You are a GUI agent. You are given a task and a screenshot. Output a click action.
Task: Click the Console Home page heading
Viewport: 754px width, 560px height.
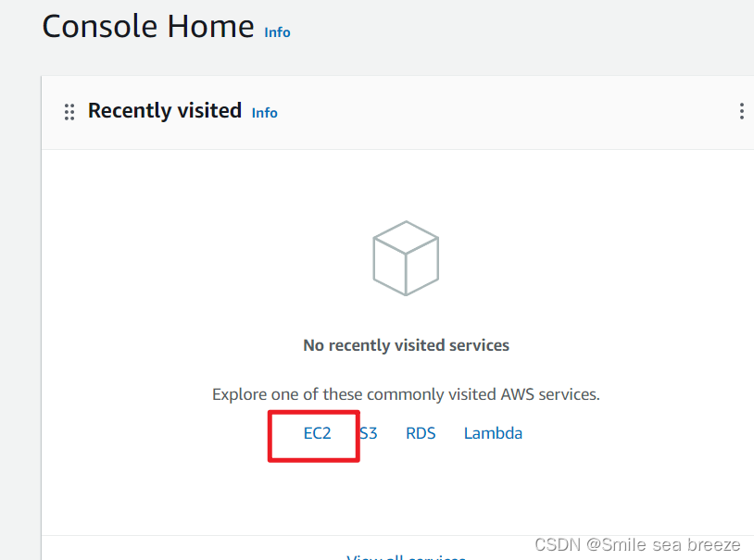[147, 26]
